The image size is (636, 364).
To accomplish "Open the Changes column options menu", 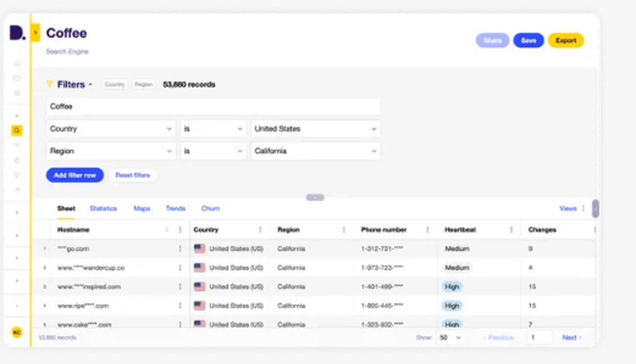I will tap(595, 230).
